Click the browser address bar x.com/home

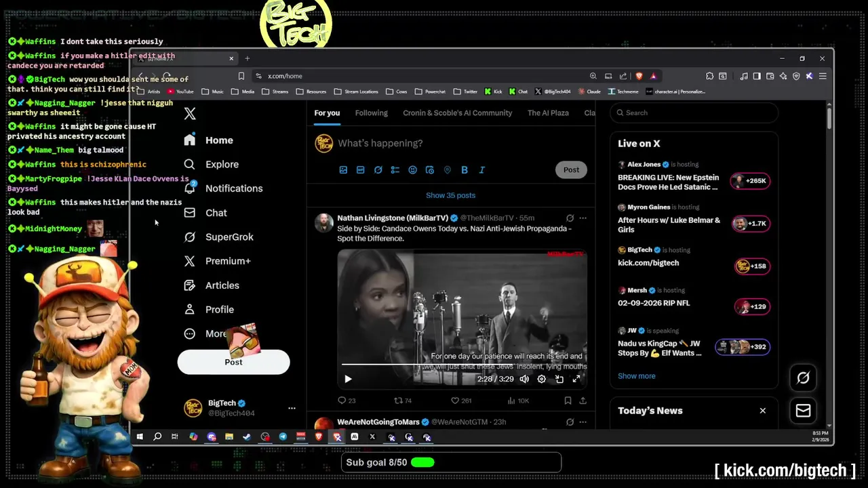coord(420,76)
